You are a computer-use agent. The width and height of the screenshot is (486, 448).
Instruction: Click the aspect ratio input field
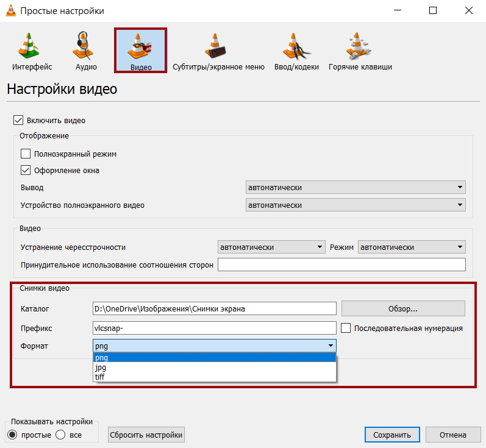(341, 265)
